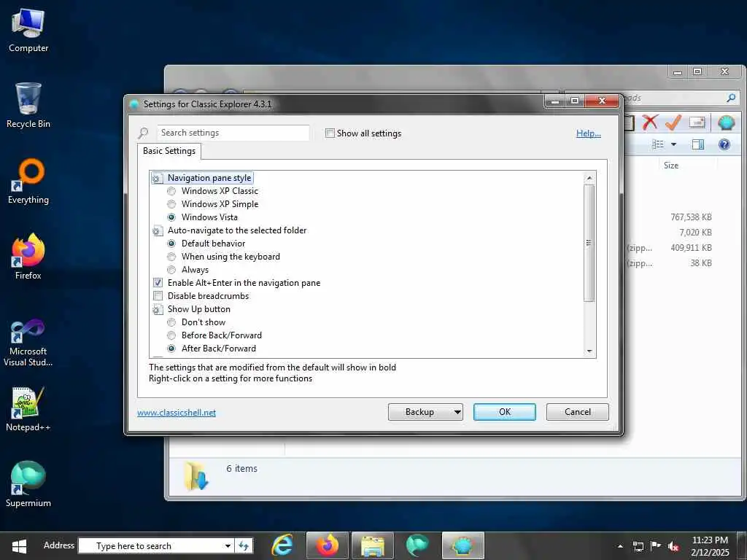The height and width of the screenshot is (560, 747).
Task: Choose When using the keyboard option
Action: point(171,257)
